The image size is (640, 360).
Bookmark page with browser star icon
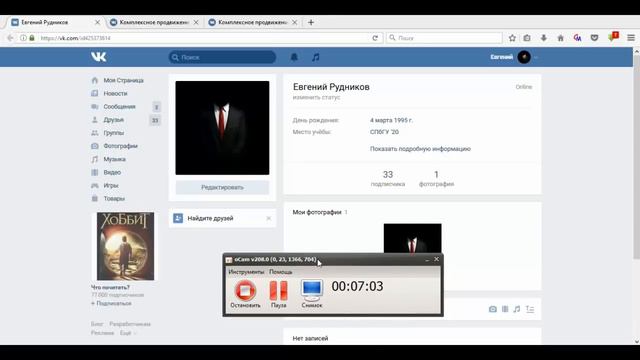click(x=512, y=38)
